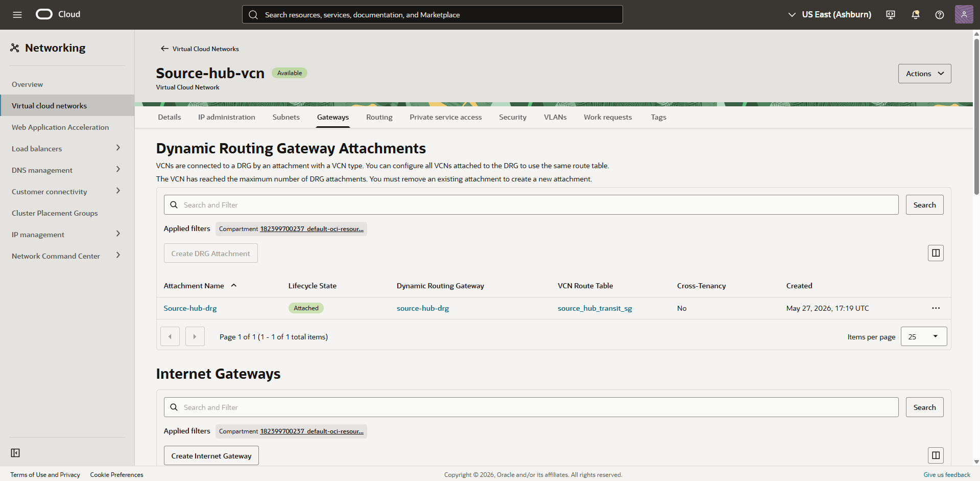Click Search button for Internet Gateways

click(924, 407)
